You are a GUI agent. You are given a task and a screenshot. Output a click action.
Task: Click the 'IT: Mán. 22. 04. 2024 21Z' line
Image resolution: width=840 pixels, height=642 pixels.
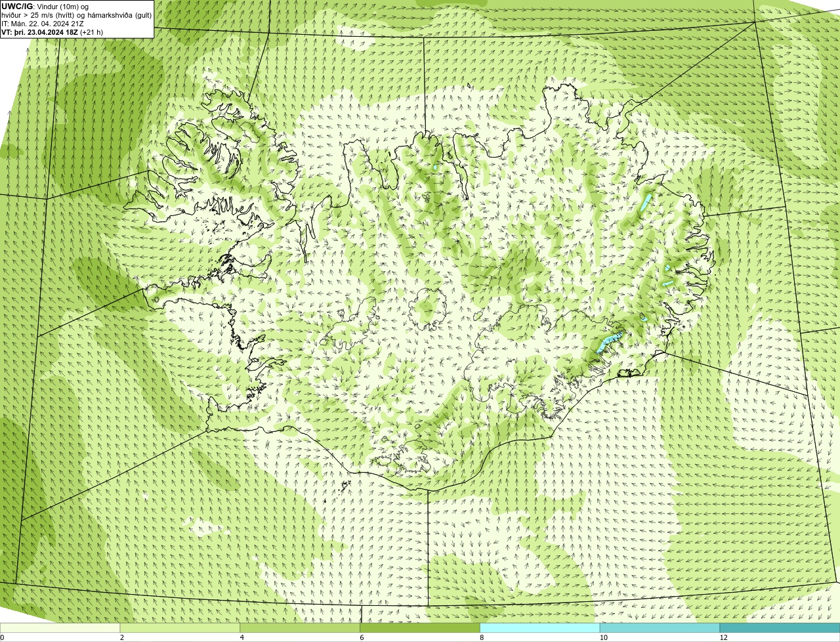pos(43,24)
